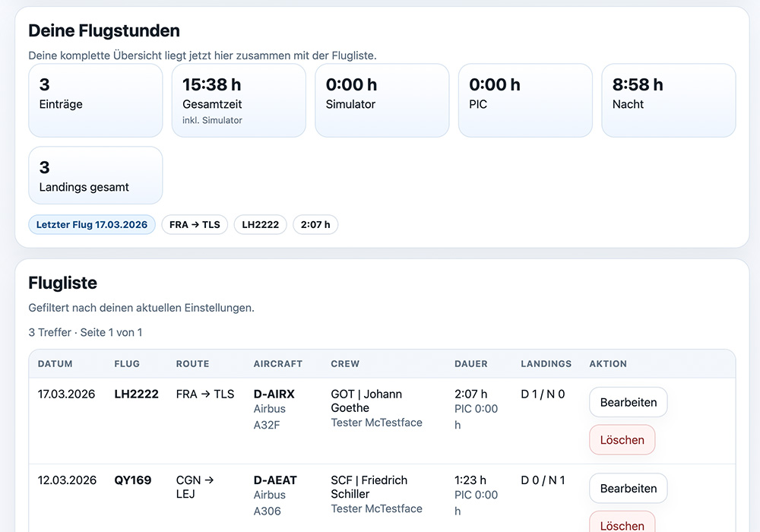
Task: Click the AIRCRAFT column header
Action: (x=279, y=363)
